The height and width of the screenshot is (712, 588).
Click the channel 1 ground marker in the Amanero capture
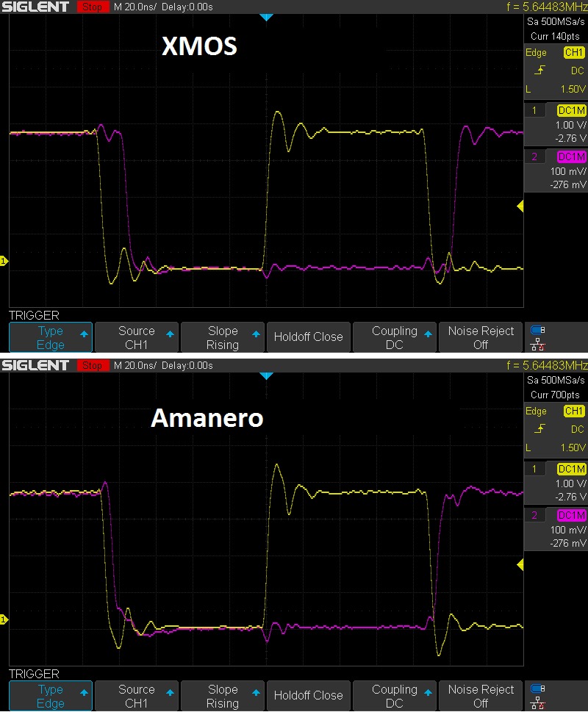tap(4, 619)
